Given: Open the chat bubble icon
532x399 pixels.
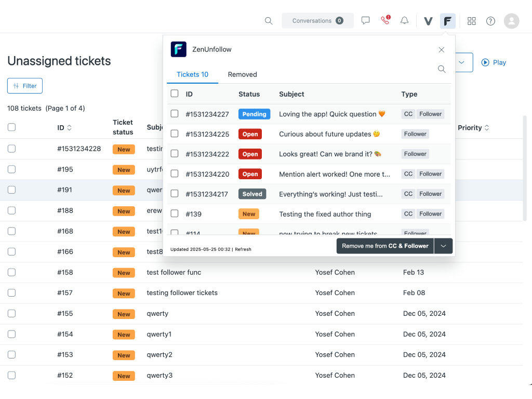Looking at the screenshot, I should pos(366,21).
